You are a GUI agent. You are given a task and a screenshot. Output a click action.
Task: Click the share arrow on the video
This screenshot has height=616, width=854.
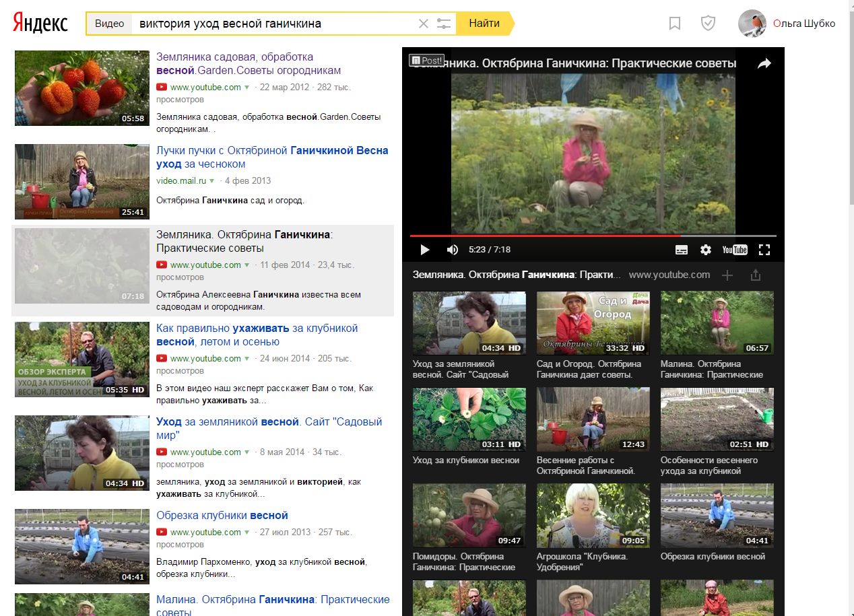(764, 63)
